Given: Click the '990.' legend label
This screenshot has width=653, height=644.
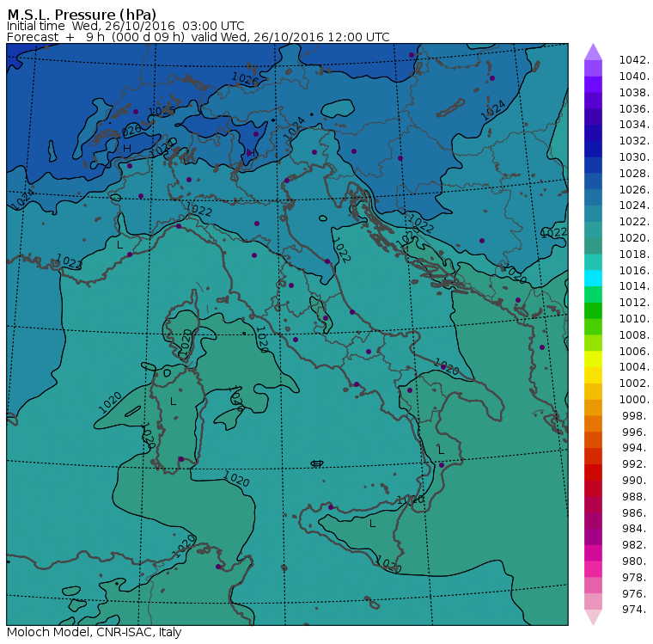Looking at the screenshot, I should click(x=636, y=481).
